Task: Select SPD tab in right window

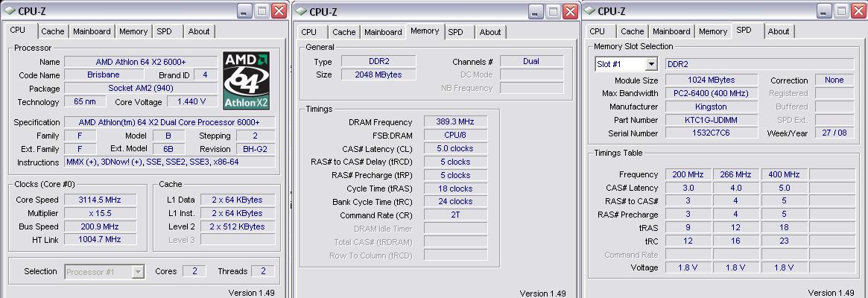Action: 744,31
